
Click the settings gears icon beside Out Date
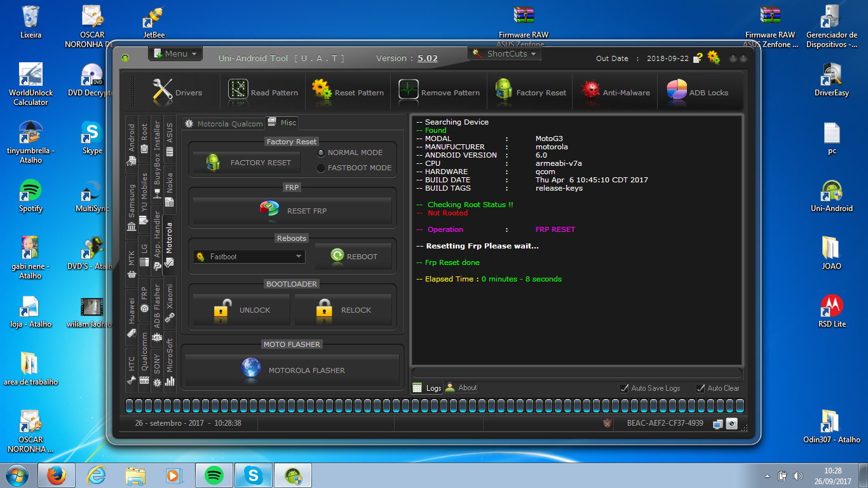pos(714,57)
